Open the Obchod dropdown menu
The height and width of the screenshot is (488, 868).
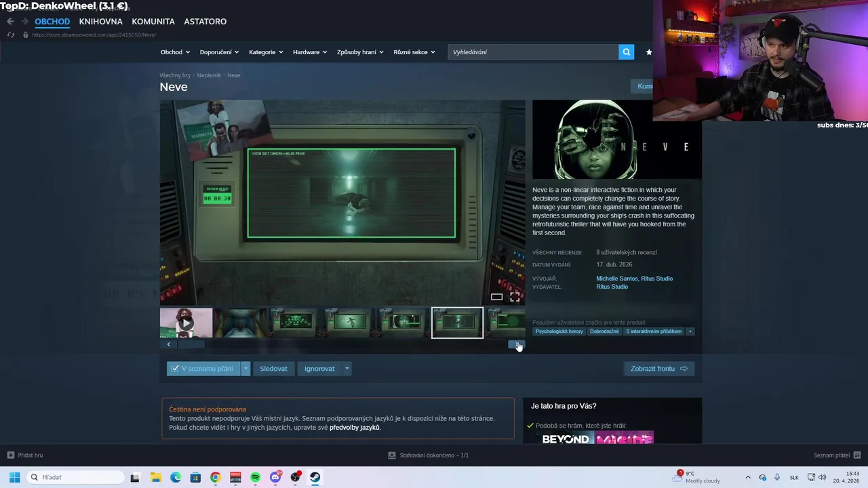click(x=175, y=52)
